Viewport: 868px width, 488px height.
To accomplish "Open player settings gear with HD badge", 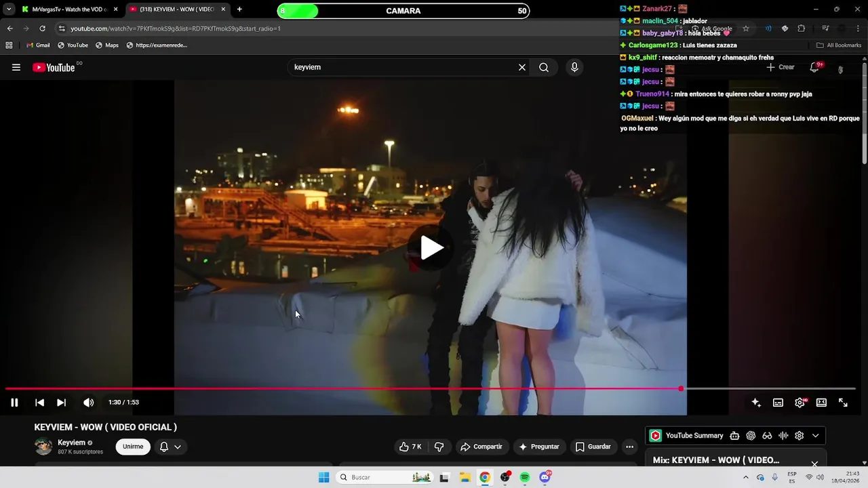I will pos(800,403).
